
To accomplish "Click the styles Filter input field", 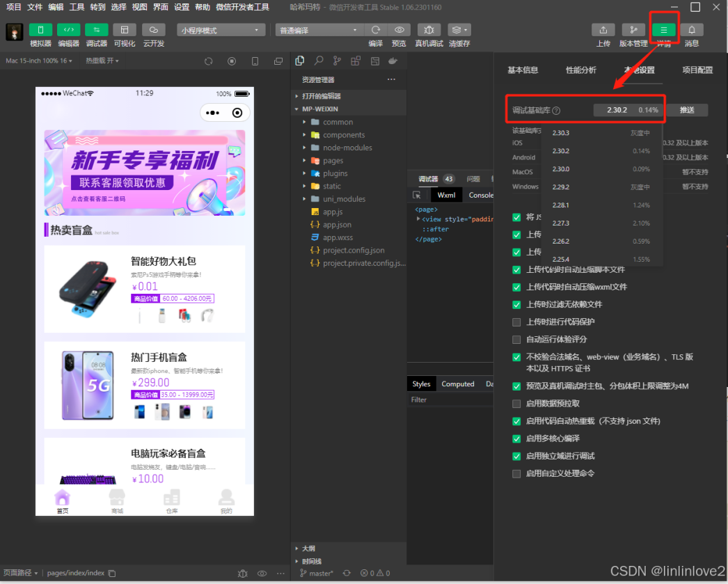I will pos(450,400).
